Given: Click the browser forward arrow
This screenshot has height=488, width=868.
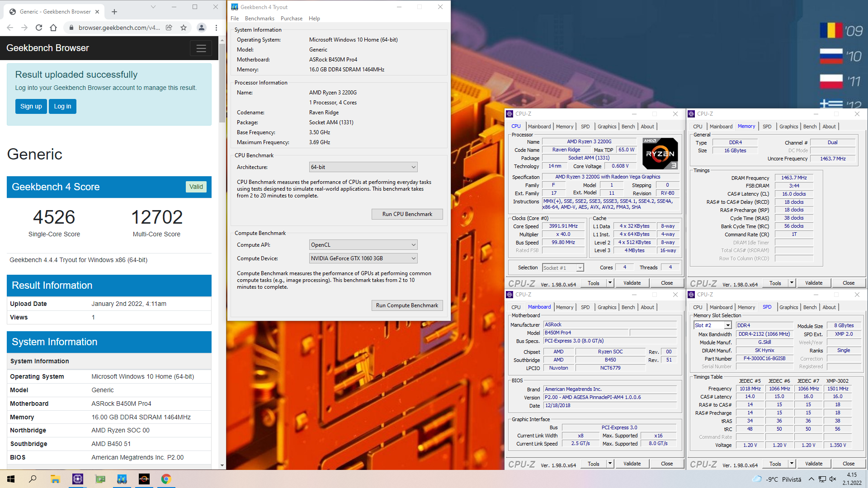Looking at the screenshot, I should coord(24,28).
